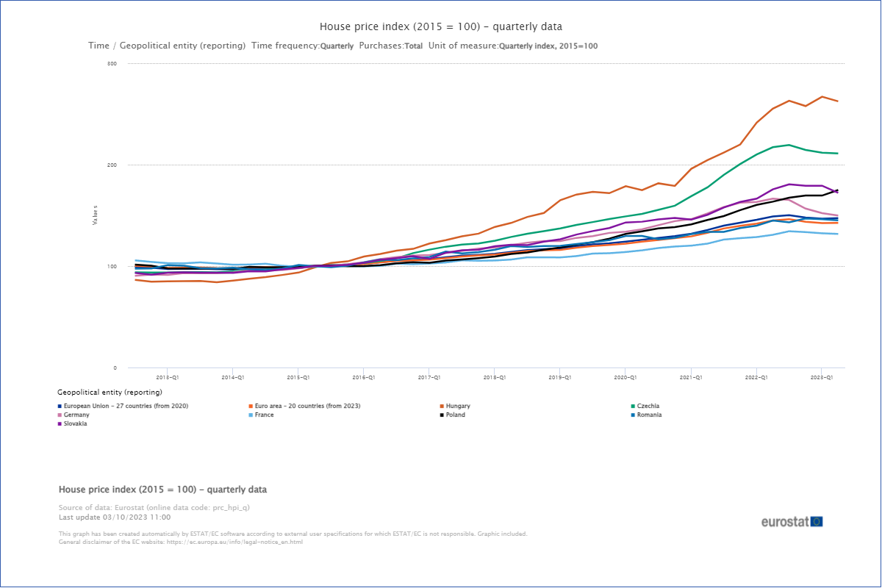Click the 300 value on the y-axis
882x588 pixels.
pos(112,64)
